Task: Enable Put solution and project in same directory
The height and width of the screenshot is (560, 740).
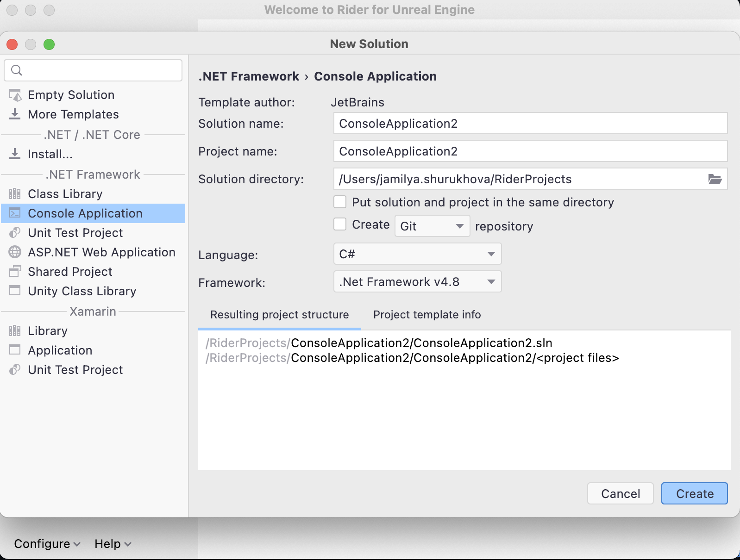Action: pos(340,202)
